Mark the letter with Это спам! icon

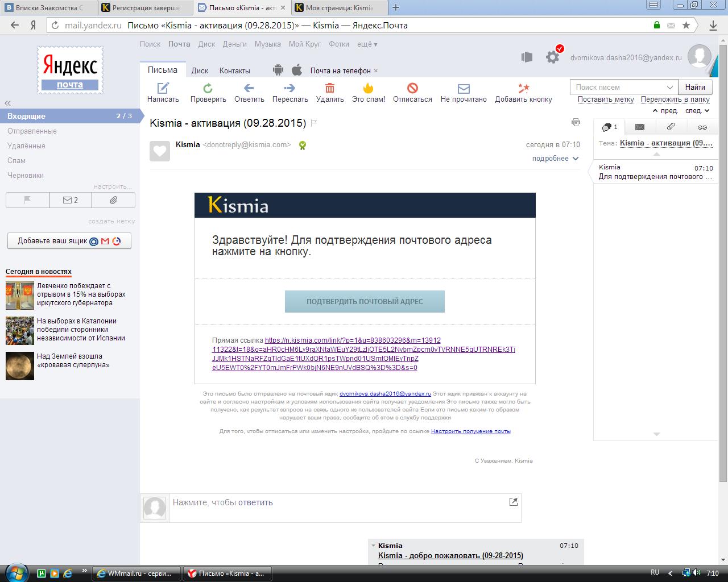[369, 88]
